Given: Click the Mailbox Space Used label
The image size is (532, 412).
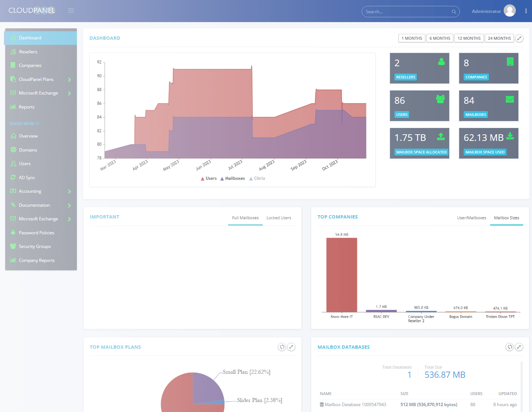Looking at the screenshot, I should point(485,152).
